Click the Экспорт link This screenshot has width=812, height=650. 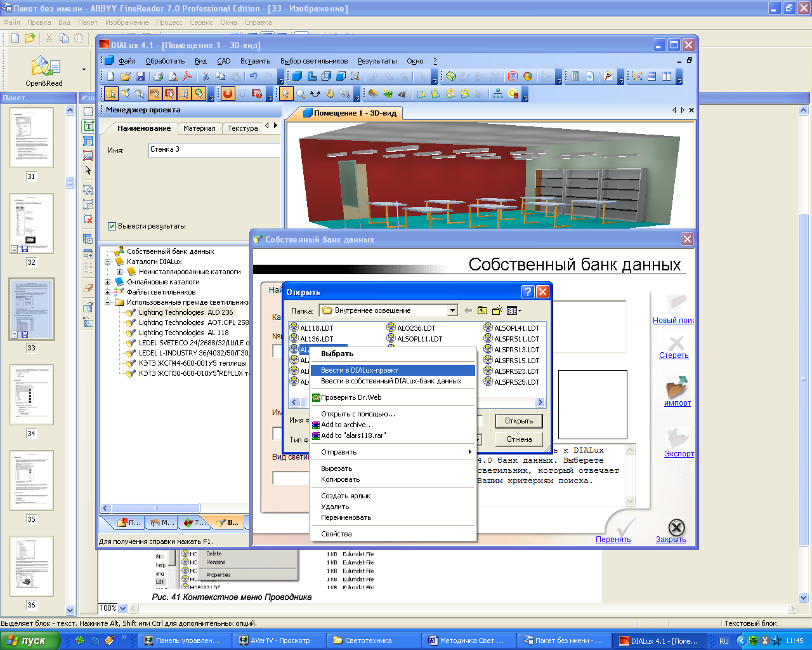(679, 454)
